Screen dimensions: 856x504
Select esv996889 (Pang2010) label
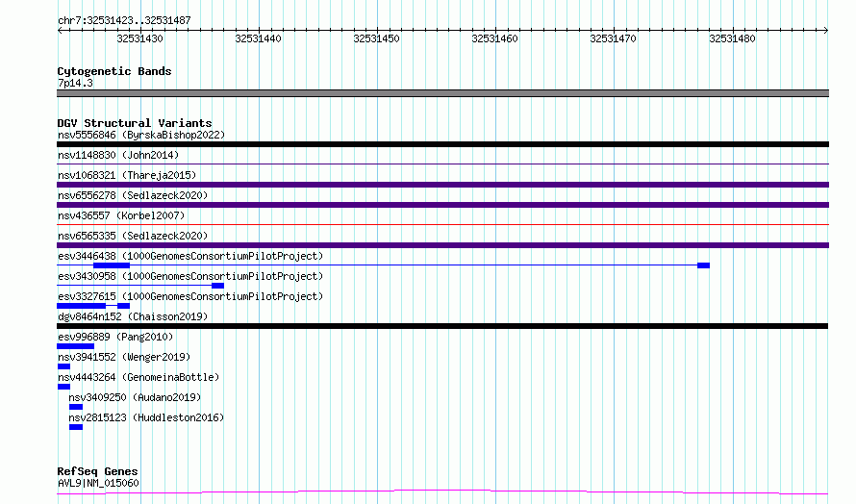(x=115, y=337)
